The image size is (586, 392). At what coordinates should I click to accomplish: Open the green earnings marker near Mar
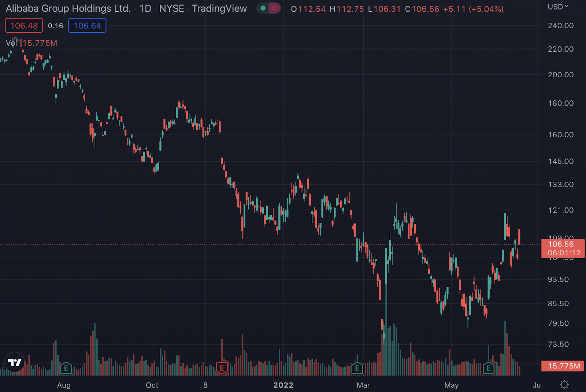357,368
